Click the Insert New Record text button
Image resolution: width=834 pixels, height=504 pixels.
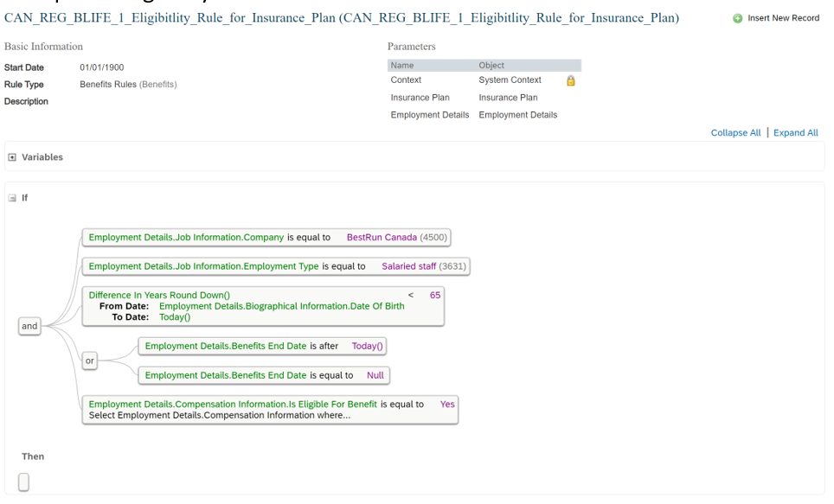point(784,18)
